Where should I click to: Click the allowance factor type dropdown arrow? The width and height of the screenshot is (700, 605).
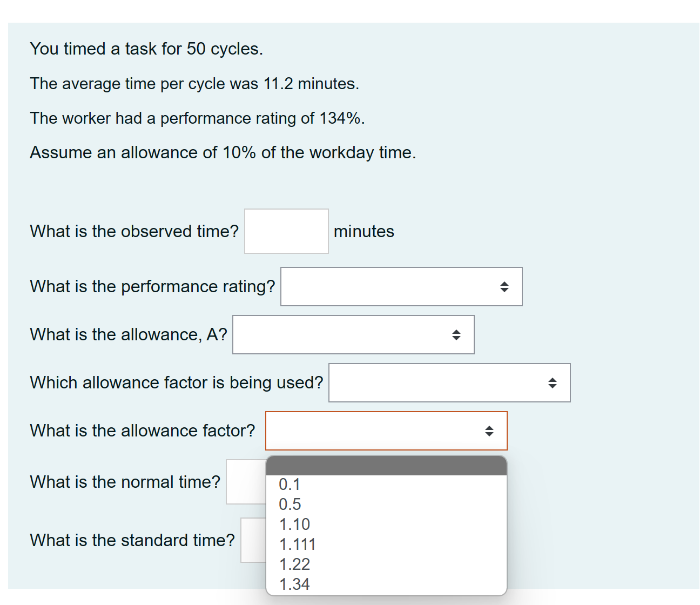tap(553, 383)
